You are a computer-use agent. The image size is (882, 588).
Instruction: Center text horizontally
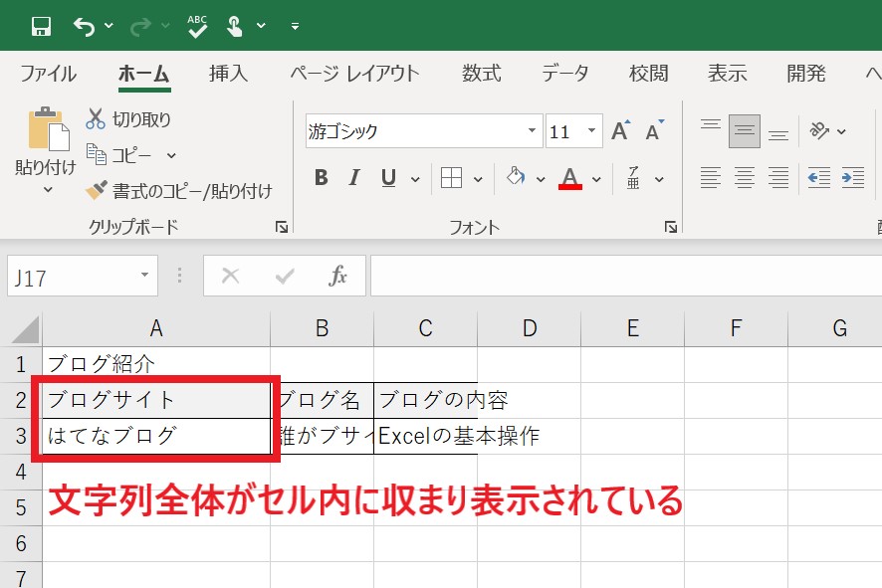point(745,178)
